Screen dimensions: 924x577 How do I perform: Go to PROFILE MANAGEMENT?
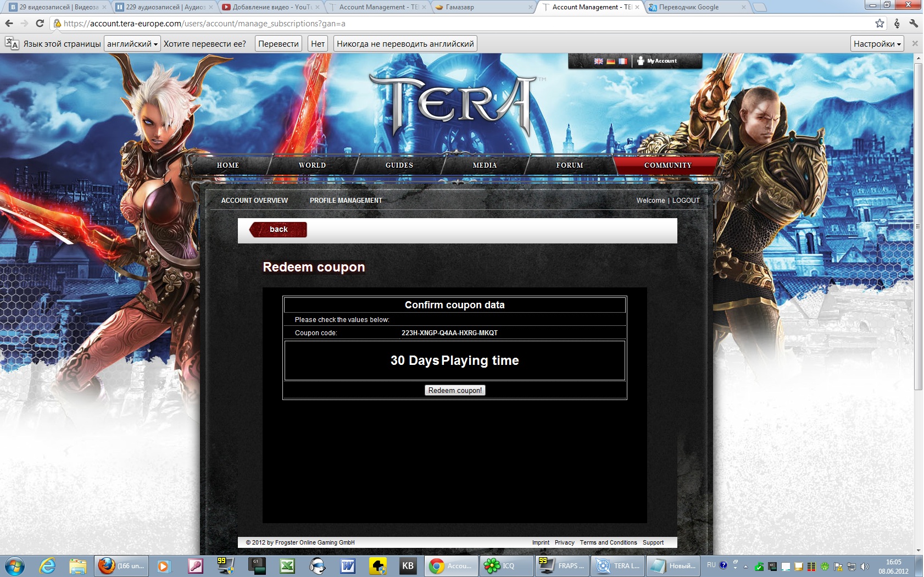(346, 201)
